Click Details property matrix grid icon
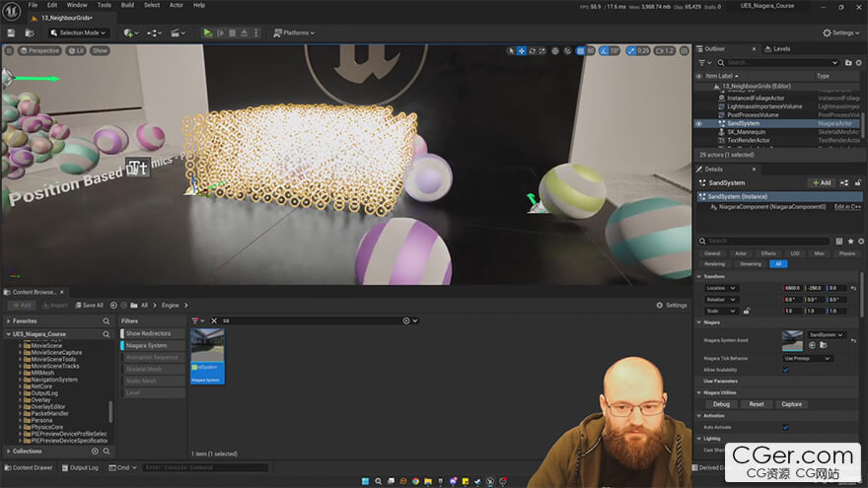Image resolution: width=868 pixels, height=488 pixels. coord(839,242)
